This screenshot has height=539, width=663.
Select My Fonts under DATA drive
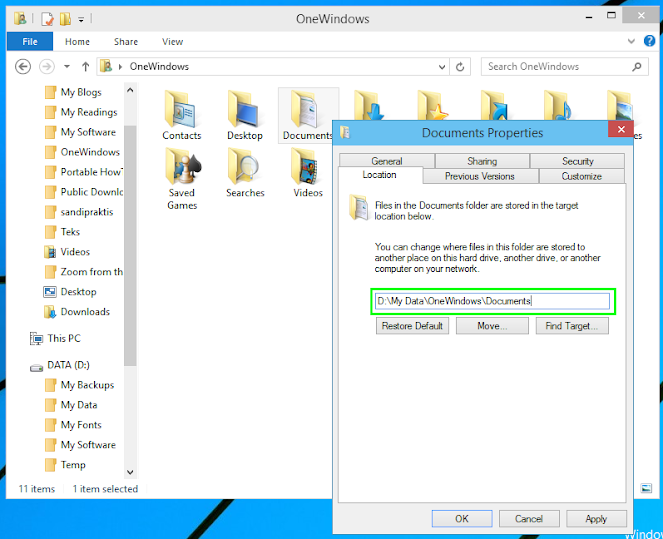click(73, 425)
